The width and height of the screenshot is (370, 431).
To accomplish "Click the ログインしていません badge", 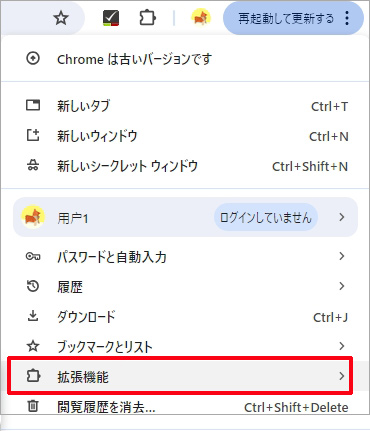I will [265, 217].
